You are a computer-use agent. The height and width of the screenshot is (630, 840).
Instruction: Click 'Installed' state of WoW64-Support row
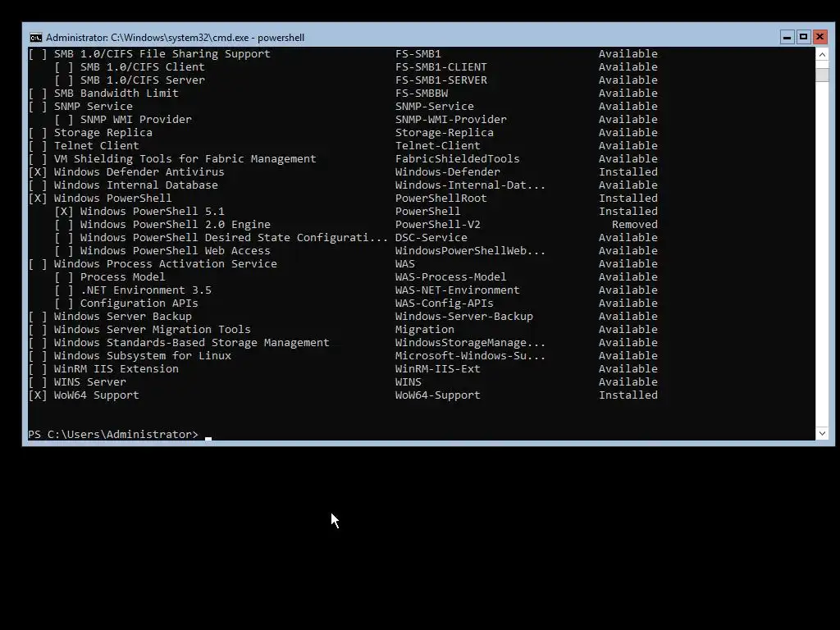(x=628, y=395)
